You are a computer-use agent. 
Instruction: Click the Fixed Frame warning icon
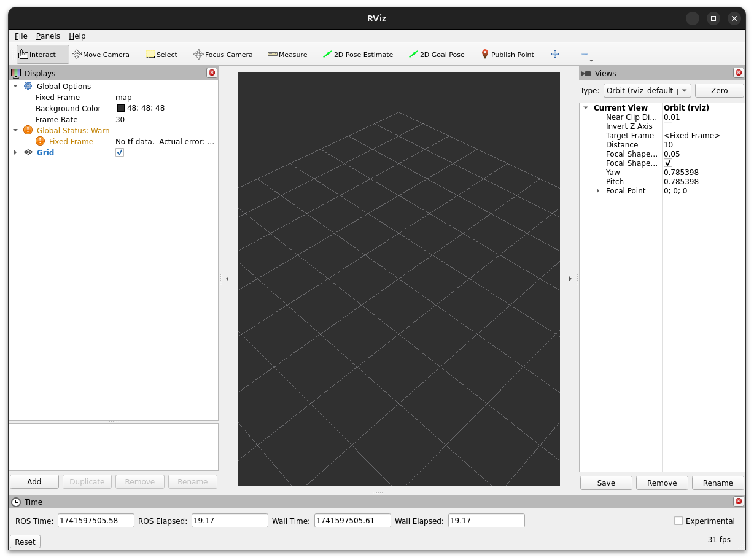40,141
